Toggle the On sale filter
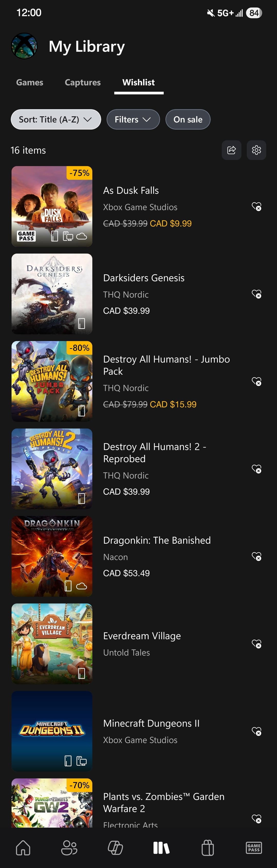The image size is (277, 868). click(188, 119)
